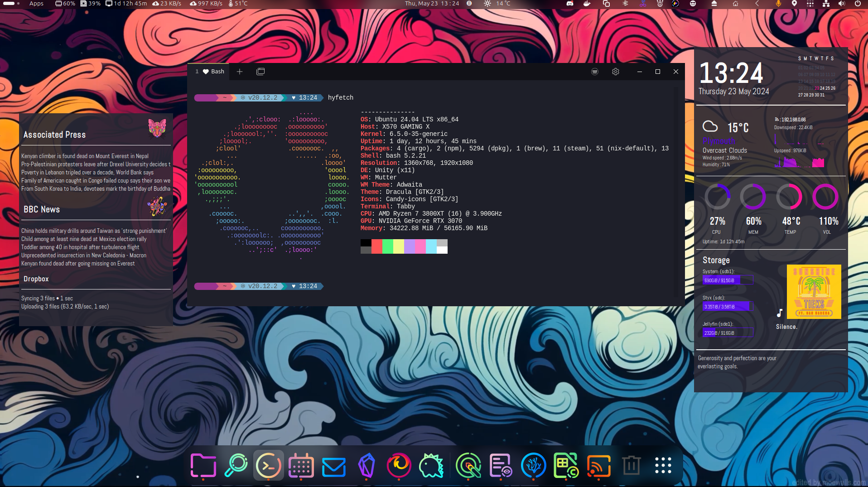Launch Firefox from the dock
This screenshot has height=487, width=868.
pyautogui.click(x=399, y=466)
